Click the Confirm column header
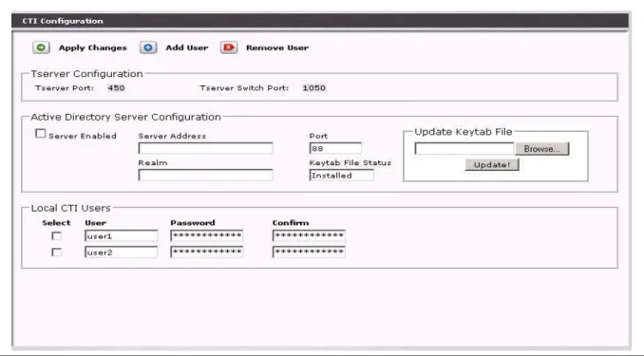 [291, 223]
